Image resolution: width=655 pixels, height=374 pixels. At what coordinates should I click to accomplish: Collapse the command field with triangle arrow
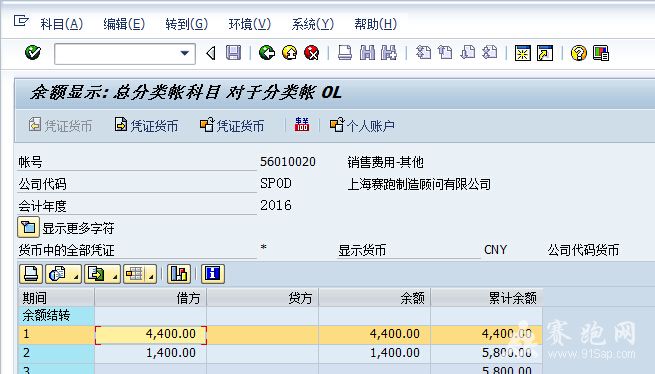[x=211, y=53]
